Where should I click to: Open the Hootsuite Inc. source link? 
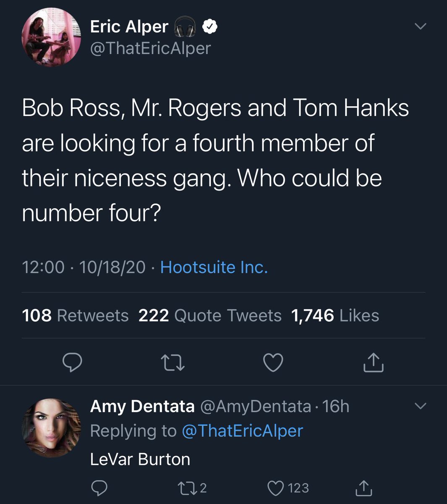pos(214,267)
